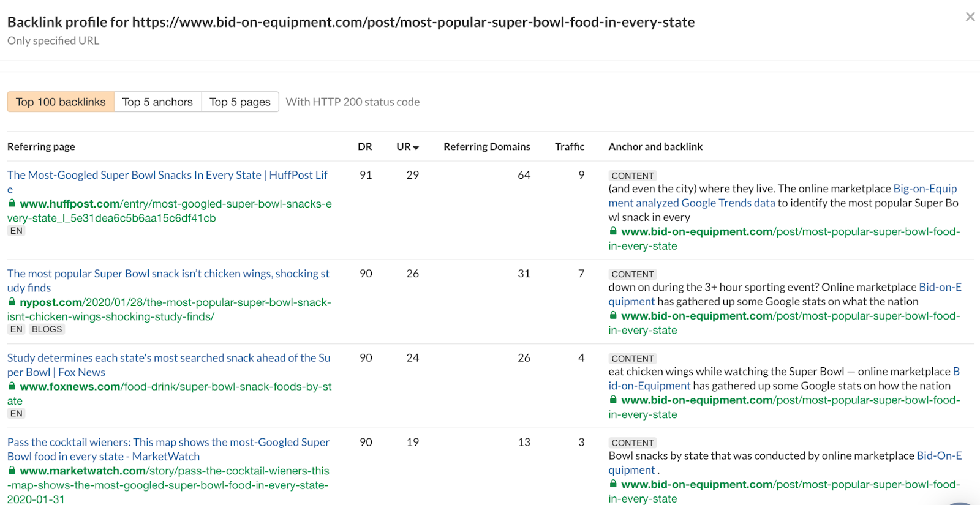Click the lock icon beside marketwatch.com URL
980x505 pixels.
pos(12,471)
